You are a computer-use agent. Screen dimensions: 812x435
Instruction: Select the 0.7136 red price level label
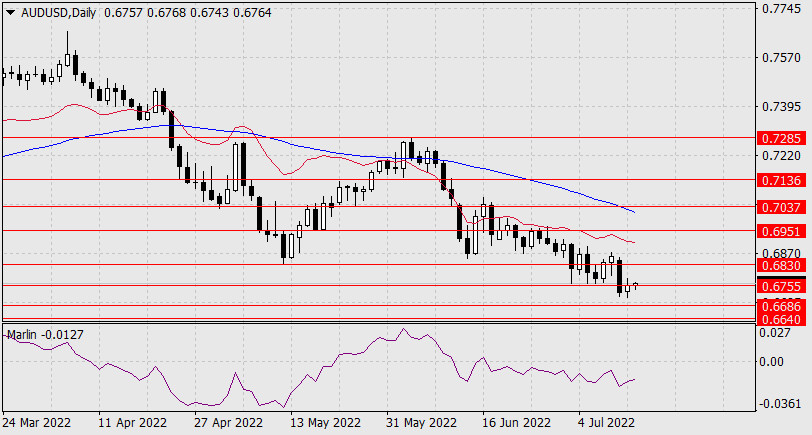click(781, 180)
